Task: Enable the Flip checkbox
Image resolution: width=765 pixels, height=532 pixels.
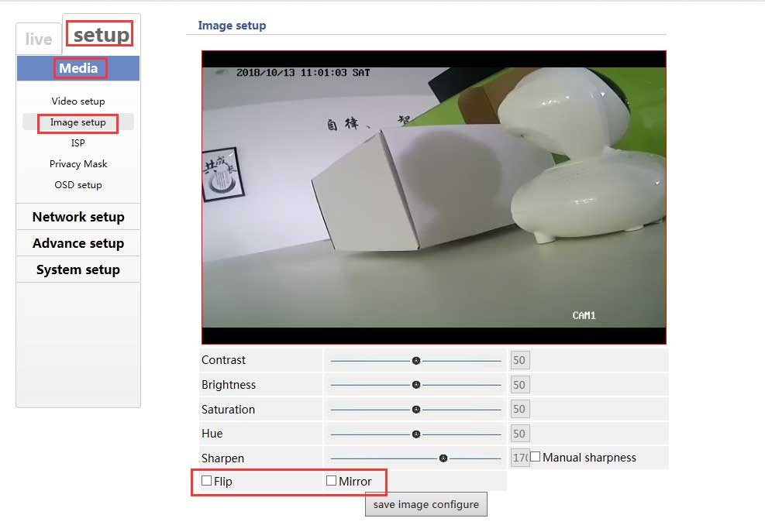Action: point(206,481)
